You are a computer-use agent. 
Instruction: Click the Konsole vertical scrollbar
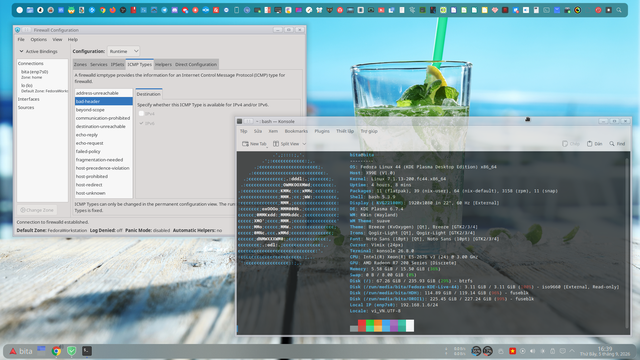[627, 243]
